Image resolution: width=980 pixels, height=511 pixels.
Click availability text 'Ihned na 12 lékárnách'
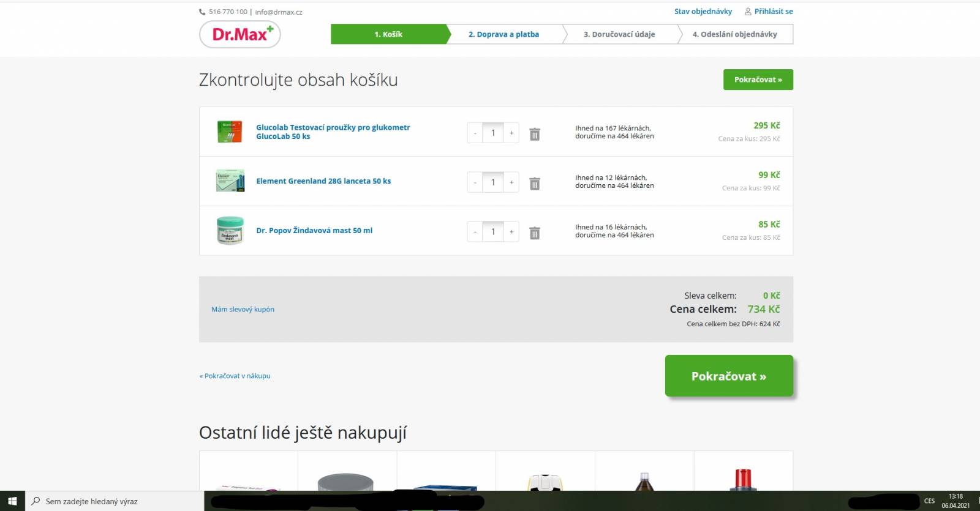[611, 178]
